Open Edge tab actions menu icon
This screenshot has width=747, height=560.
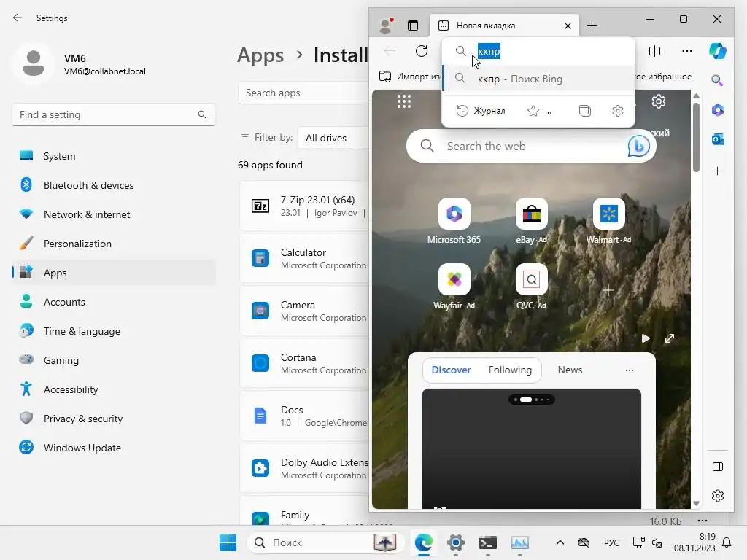[413, 26]
